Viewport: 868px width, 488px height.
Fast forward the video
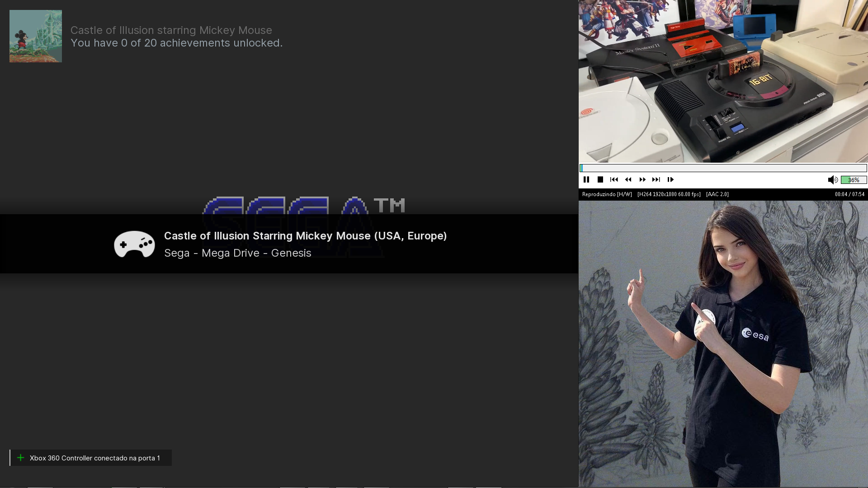pyautogui.click(x=642, y=180)
